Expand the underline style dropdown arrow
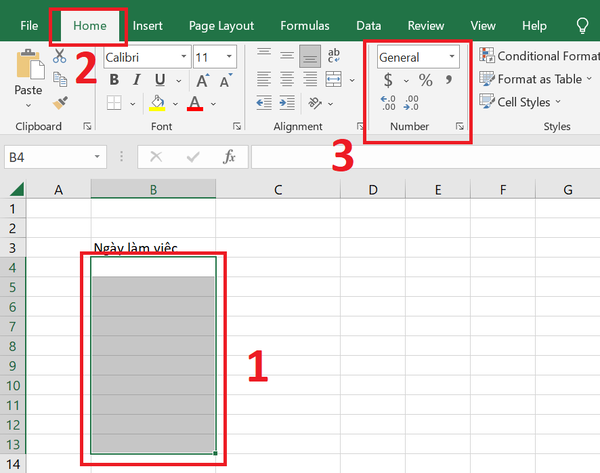Image resolution: width=600 pixels, height=473 pixels. [179, 81]
